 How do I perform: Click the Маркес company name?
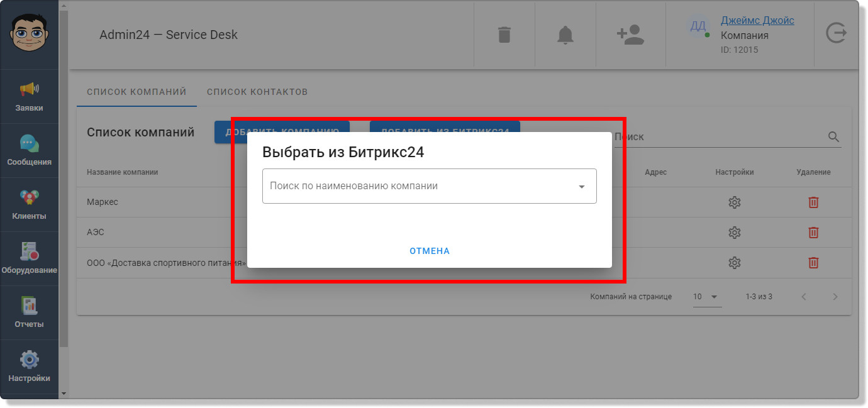click(103, 202)
